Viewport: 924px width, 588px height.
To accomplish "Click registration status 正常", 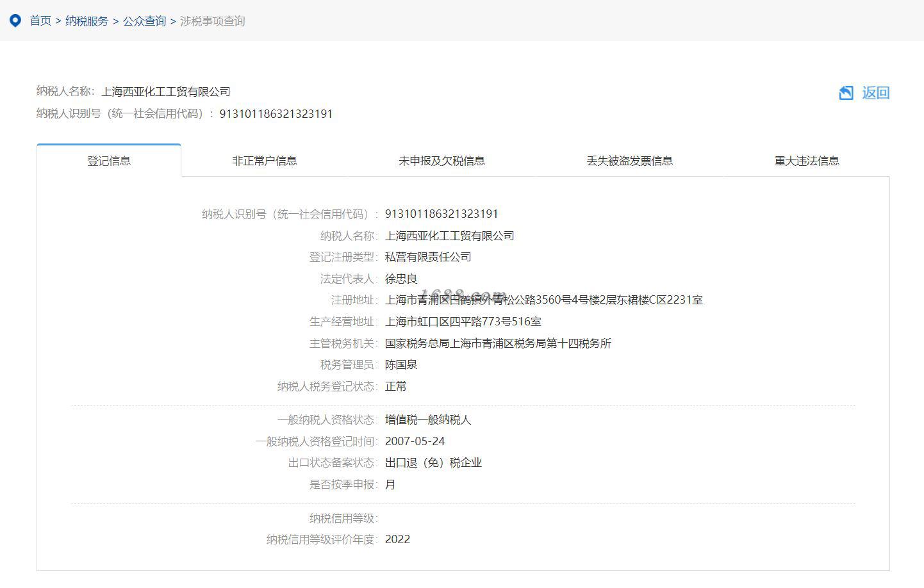I will pos(396,386).
